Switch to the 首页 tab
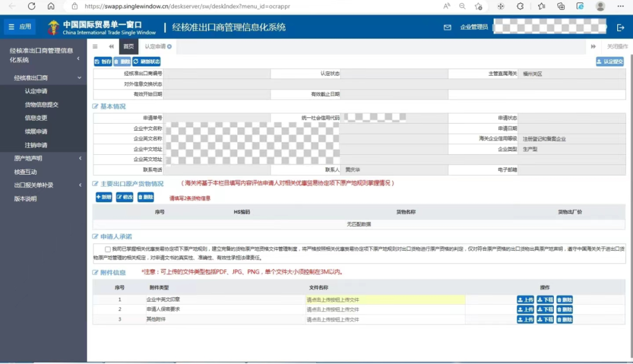 coord(128,46)
